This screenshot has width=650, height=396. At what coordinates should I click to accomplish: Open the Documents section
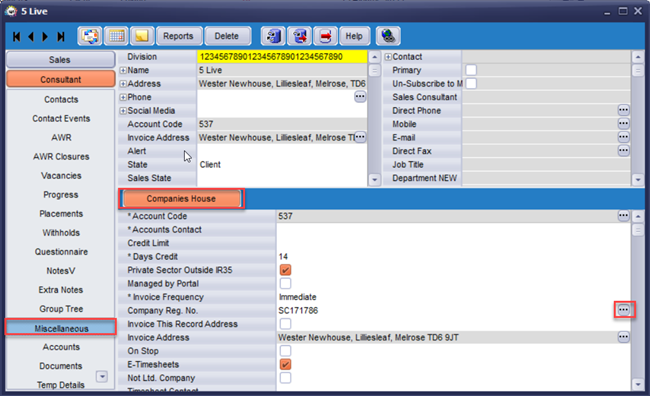[x=61, y=366]
